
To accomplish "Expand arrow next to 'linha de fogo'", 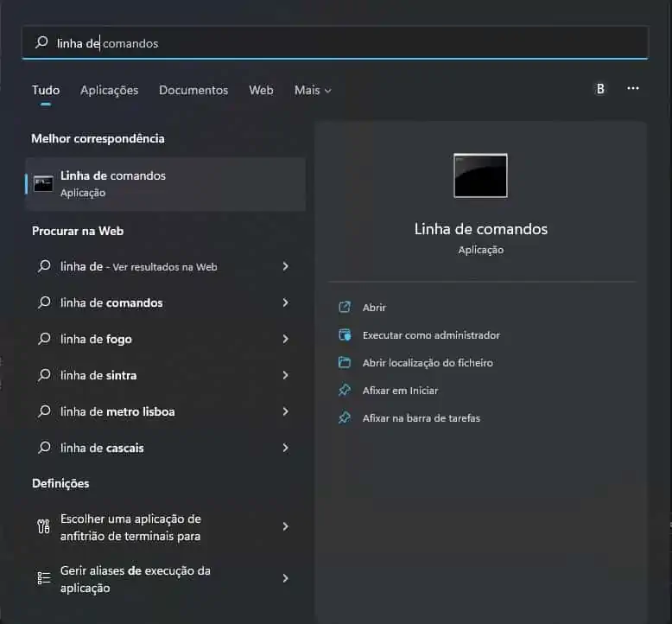I will point(285,340).
